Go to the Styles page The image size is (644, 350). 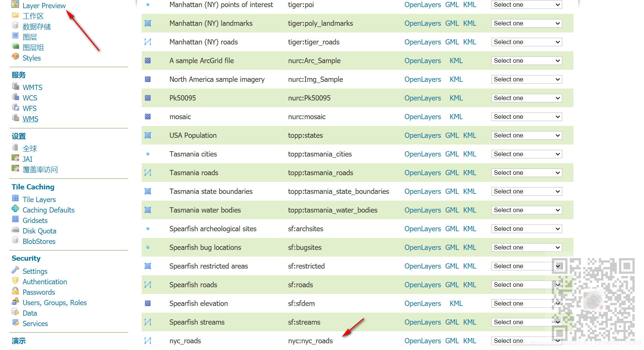tap(32, 58)
